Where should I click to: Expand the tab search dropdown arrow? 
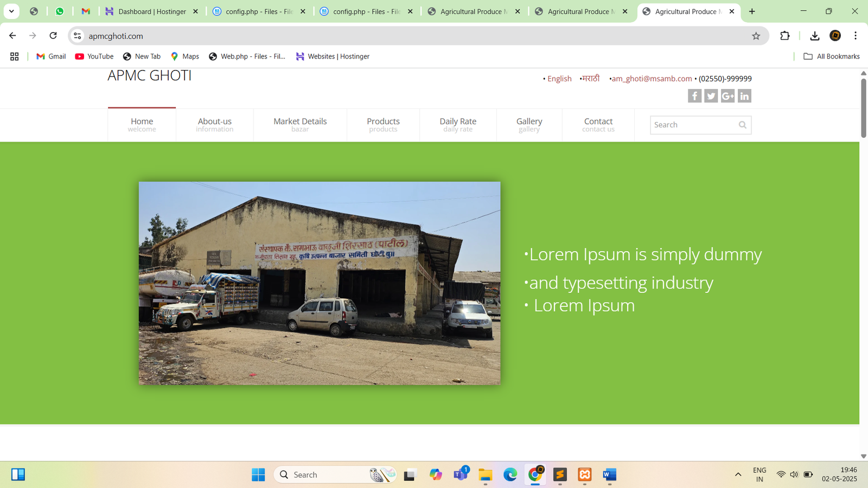[x=11, y=11]
